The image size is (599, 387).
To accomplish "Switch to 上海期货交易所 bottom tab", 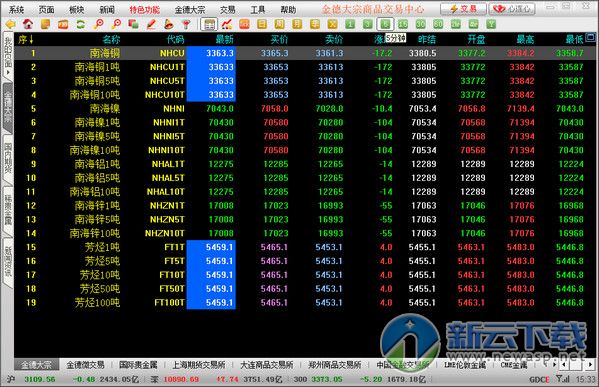I will [199, 365].
